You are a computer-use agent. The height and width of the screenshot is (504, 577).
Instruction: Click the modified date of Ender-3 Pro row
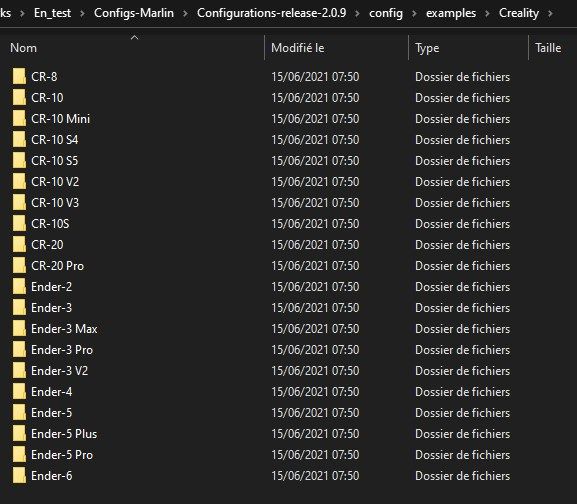[315, 349]
